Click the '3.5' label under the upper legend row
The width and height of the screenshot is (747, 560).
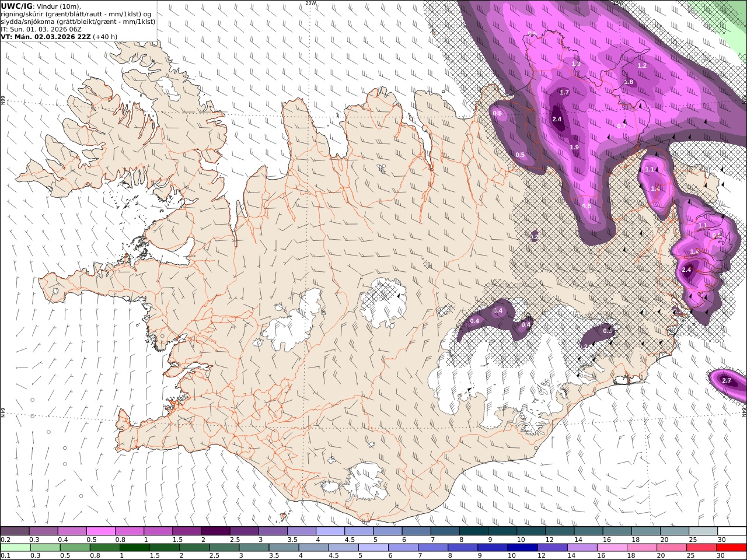coord(292,540)
